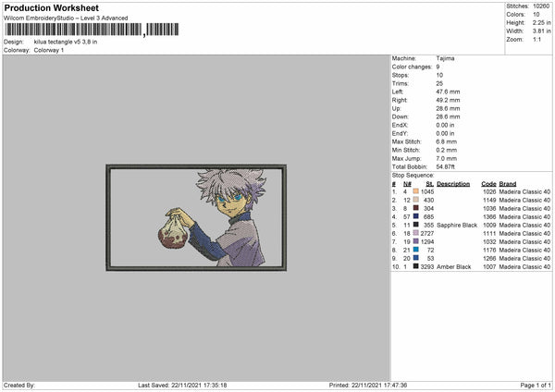Viewport: 555px width, 392px height.
Task: Click the embroidery design preview image
Action: 196,217
